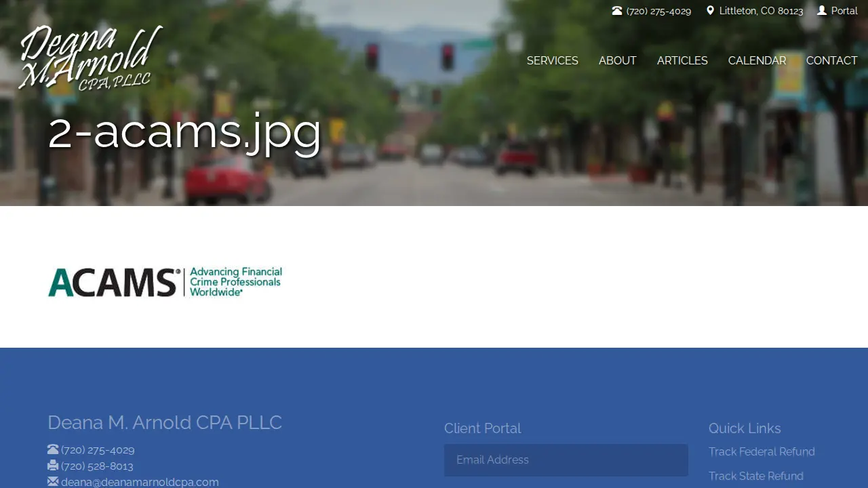This screenshot has width=868, height=488.
Task: Open the ACAMS logo image
Action: click(165, 282)
